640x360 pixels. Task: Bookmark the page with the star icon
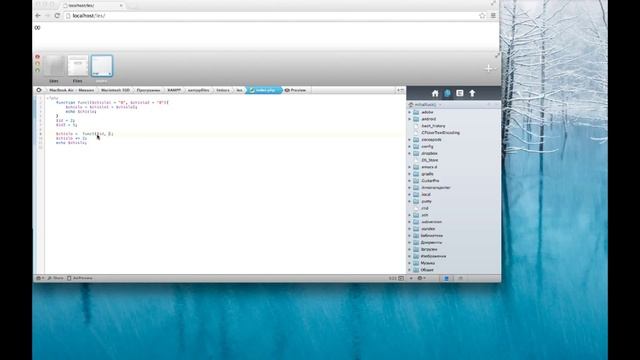[482, 16]
